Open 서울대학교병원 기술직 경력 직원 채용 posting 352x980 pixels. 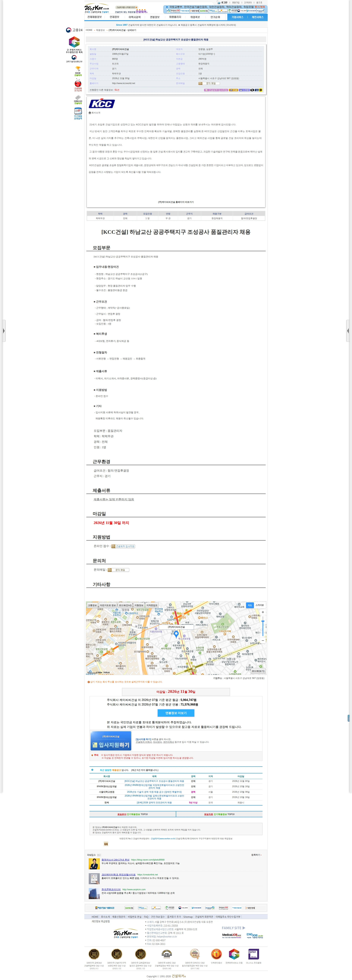pos(154,792)
